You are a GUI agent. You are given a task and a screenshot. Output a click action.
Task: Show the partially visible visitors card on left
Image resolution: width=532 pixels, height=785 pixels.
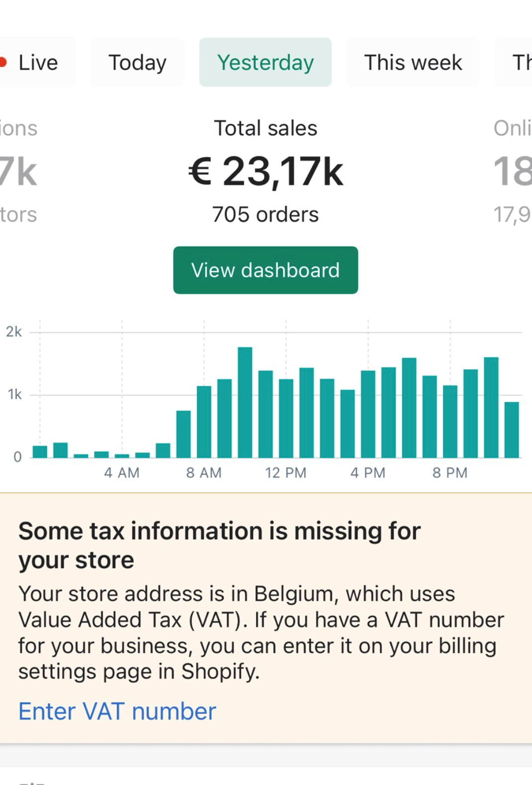click(18, 172)
